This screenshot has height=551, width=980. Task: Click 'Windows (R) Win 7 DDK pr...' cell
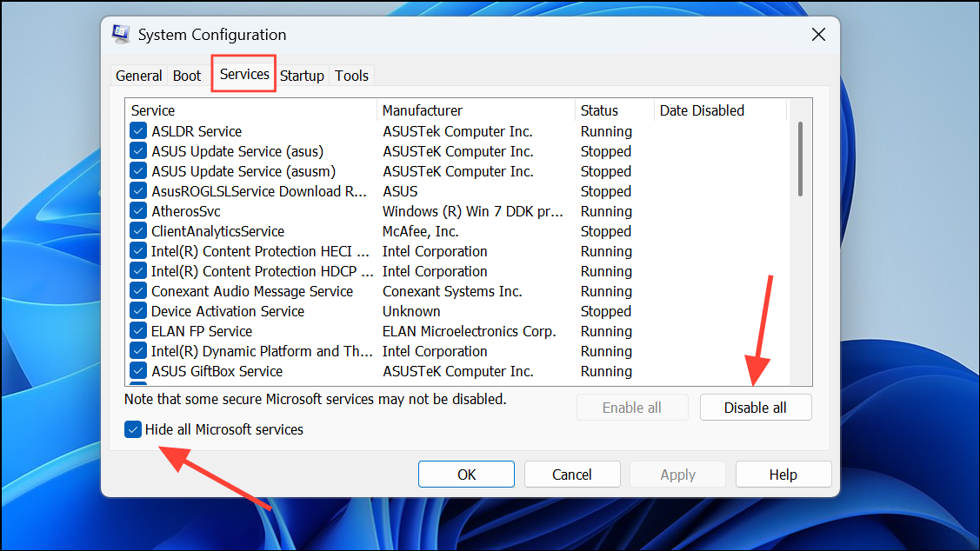(472, 211)
